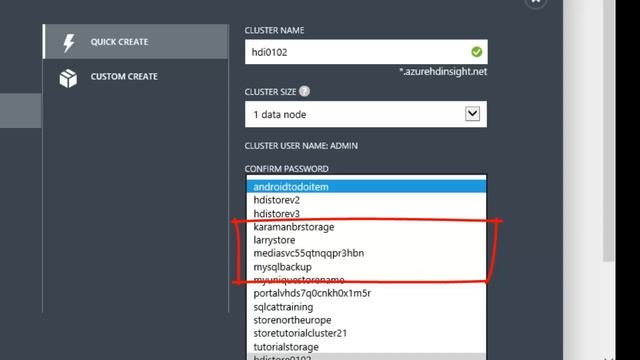Choose storetutorialcluster21 storage account
Viewport: 640px width, 360px height.
(367, 333)
